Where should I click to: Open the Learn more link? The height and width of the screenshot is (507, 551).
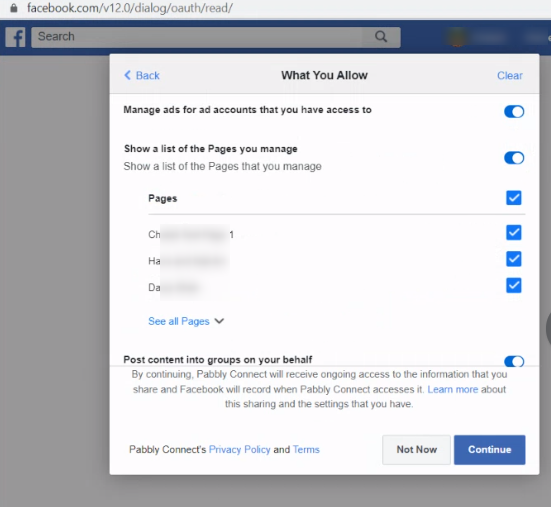point(453,389)
